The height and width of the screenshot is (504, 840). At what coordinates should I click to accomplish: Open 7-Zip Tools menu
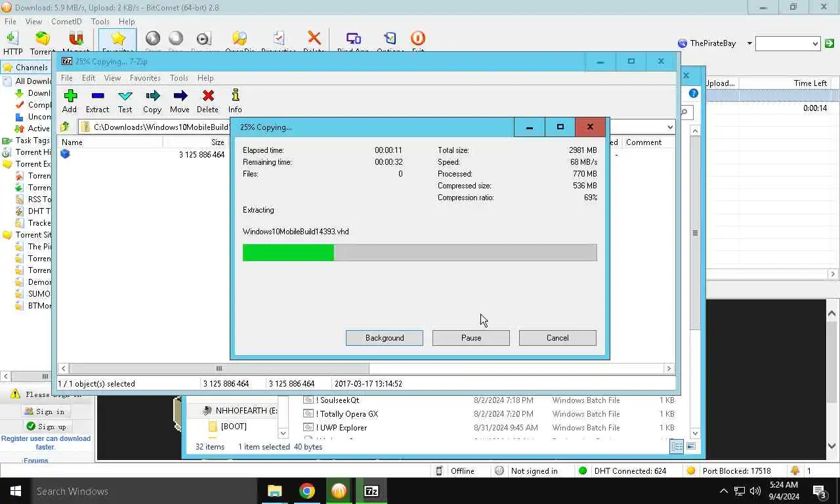[x=179, y=77]
